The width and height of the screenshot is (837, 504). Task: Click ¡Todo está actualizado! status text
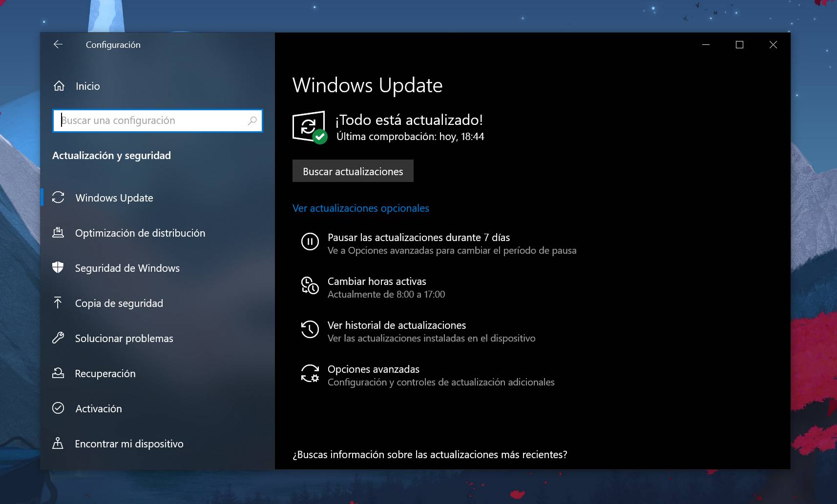pos(409,120)
